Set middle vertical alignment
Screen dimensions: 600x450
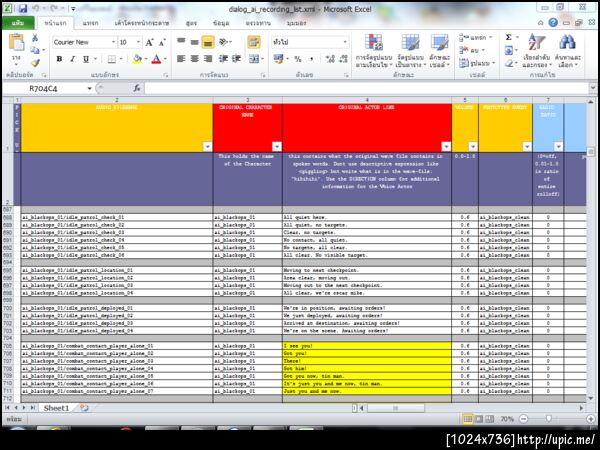tap(195, 41)
